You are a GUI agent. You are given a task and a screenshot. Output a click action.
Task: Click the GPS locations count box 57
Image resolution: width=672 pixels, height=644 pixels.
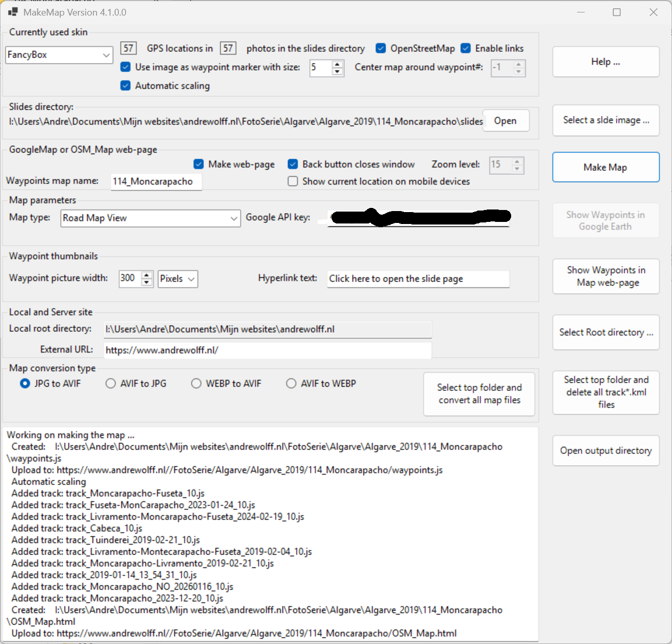128,48
